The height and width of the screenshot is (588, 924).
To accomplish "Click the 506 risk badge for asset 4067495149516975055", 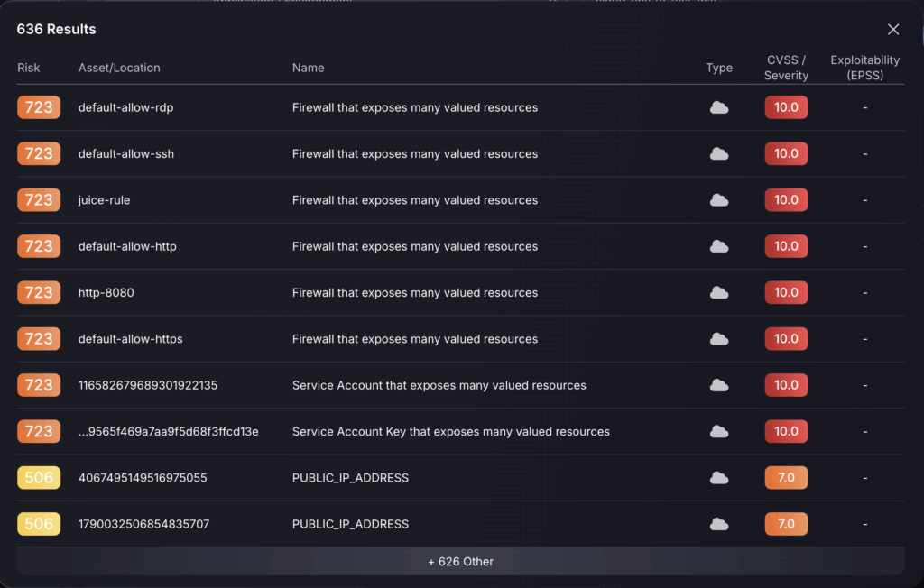I will (x=39, y=478).
